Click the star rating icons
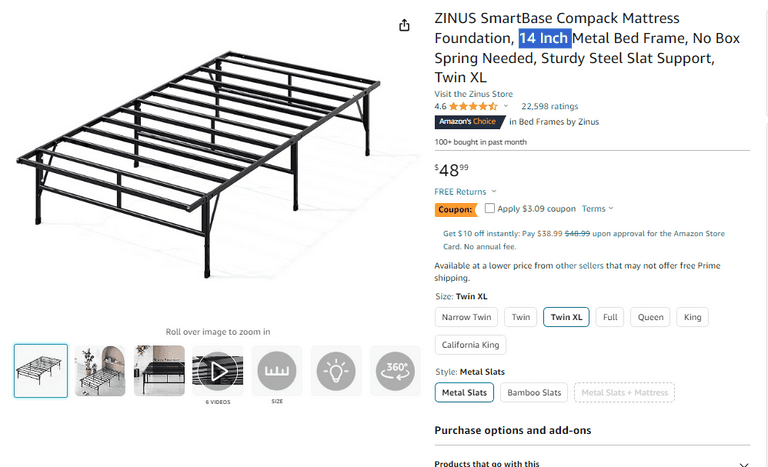Viewport: 768px width, 467px height. [x=473, y=106]
